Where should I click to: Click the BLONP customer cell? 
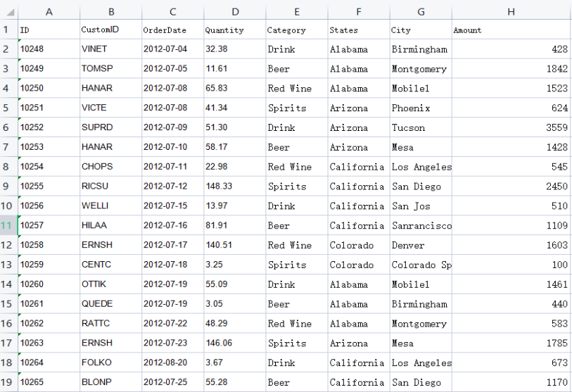[x=110, y=383]
